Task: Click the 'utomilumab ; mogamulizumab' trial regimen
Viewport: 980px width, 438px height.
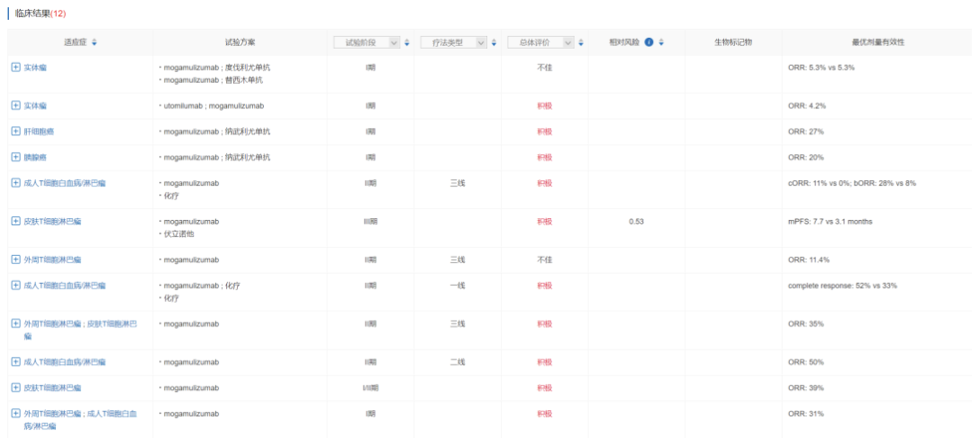Action: (213, 105)
